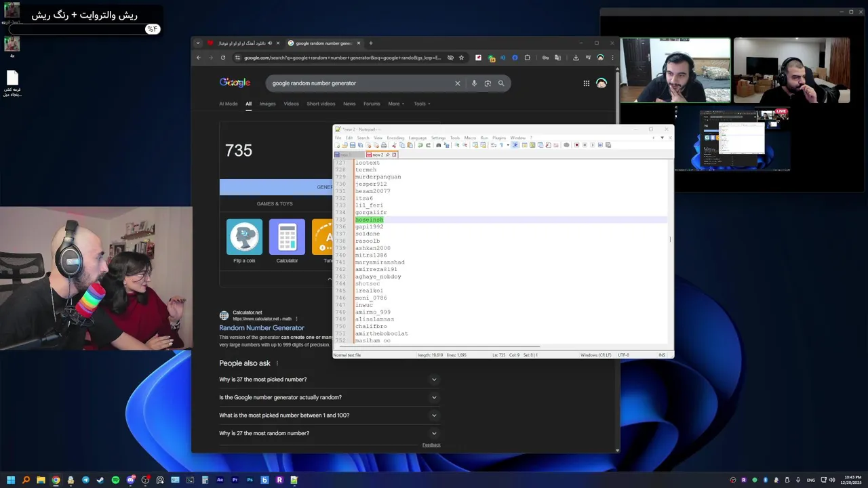
Task: Open Google Lens image search icon
Action: click(488, 83)
